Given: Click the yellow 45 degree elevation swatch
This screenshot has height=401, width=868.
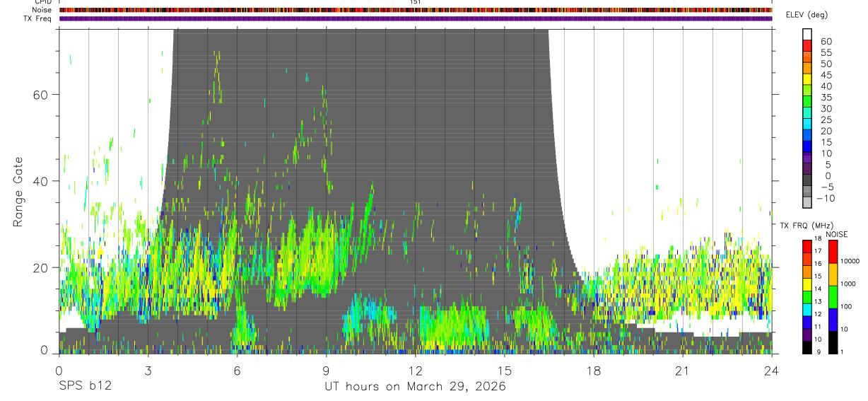Looking at the screenshot, I should click(807, 79).
